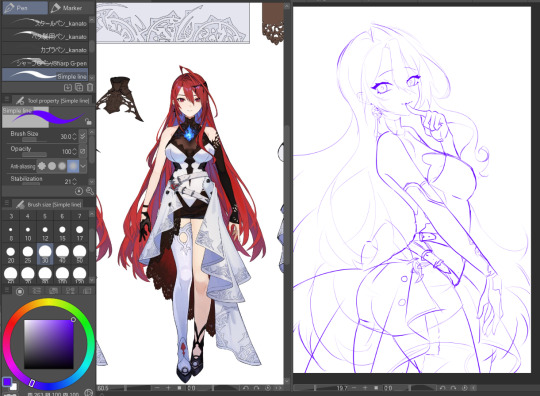Choose brush size 10 preset
Viewport: 540px width, 396px height.
[28, 233]
